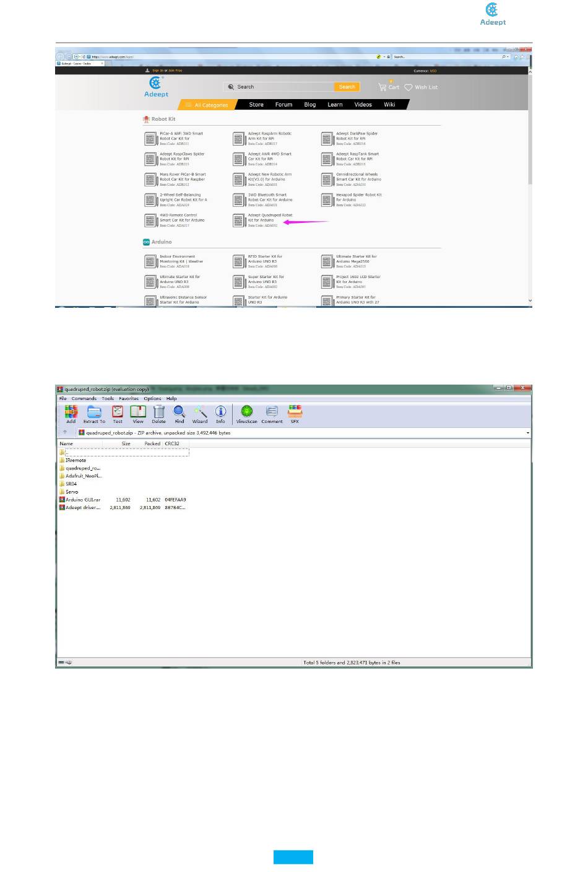The width and height of the screenshot is (588, 872).
Task: Click the Adeept logo on the website
Action: [156, 87]
